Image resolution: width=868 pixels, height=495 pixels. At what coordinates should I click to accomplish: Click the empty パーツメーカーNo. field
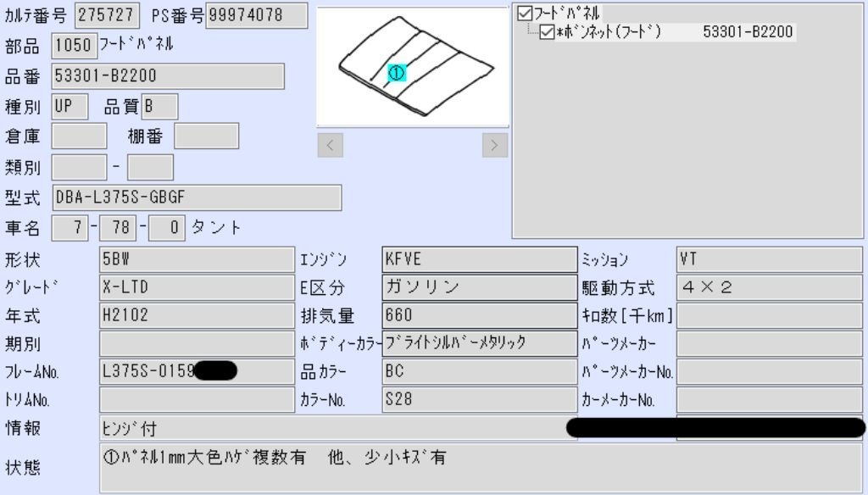click(x=770, y=371)
